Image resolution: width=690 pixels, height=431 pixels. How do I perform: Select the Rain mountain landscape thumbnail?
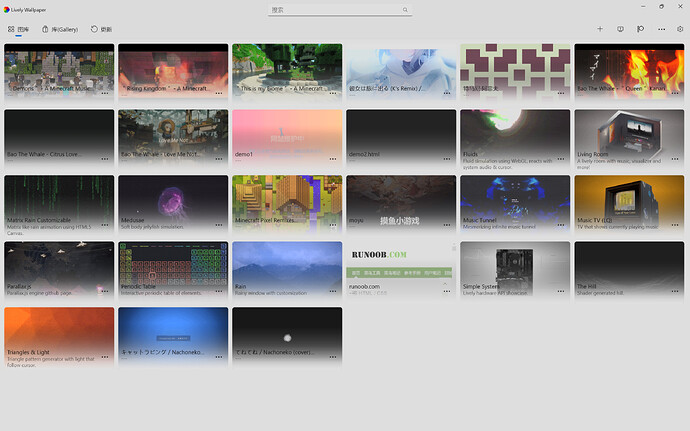pyautogui.click(x=287, y=271)
